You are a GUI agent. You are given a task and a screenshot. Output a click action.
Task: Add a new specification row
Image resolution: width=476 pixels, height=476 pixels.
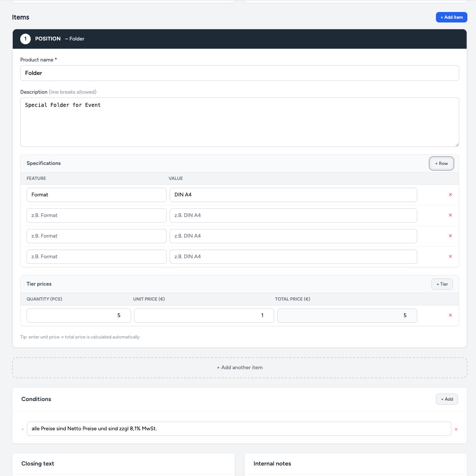pyautogui.click(x=441, y=163)
